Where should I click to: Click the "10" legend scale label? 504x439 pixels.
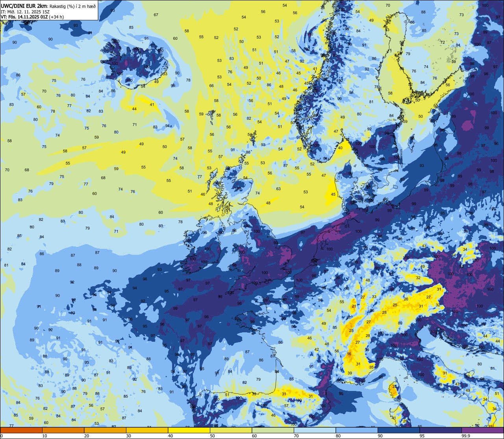44,436
